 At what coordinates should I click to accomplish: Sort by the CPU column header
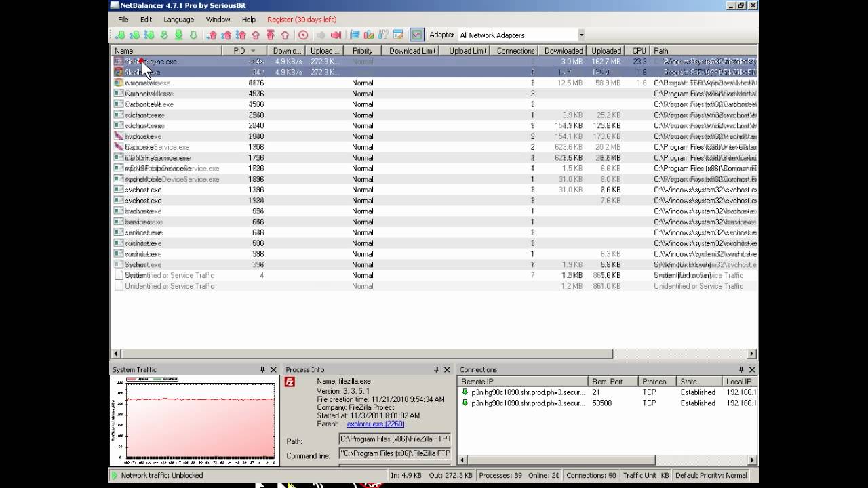(x=639, y=51)
